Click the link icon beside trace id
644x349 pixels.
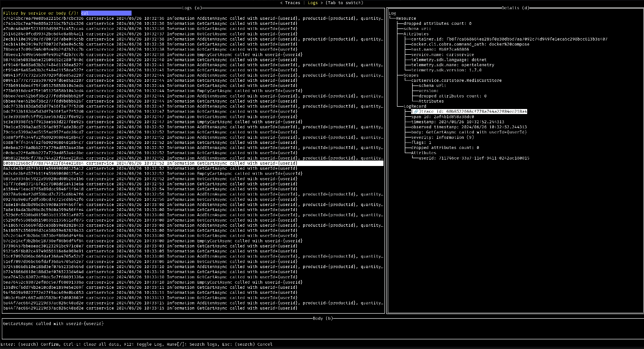coord(415,111)
